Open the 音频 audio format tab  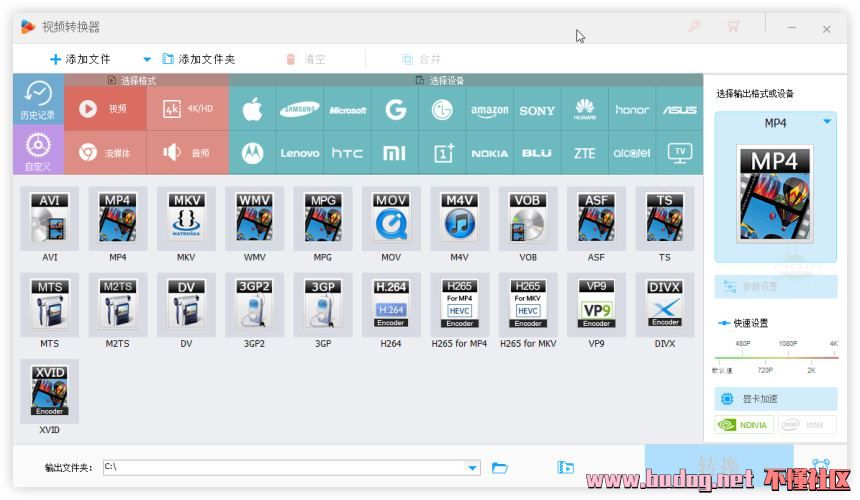pos(188,153)
